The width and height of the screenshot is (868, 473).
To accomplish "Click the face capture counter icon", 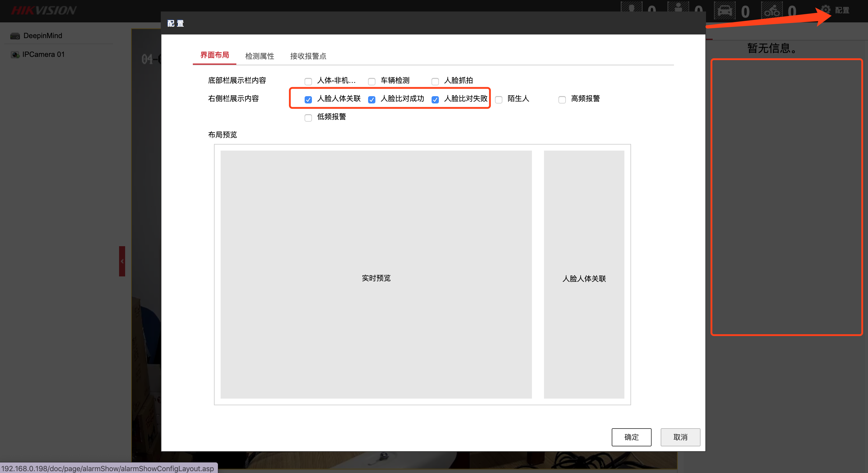I will (x=631, y=8).
